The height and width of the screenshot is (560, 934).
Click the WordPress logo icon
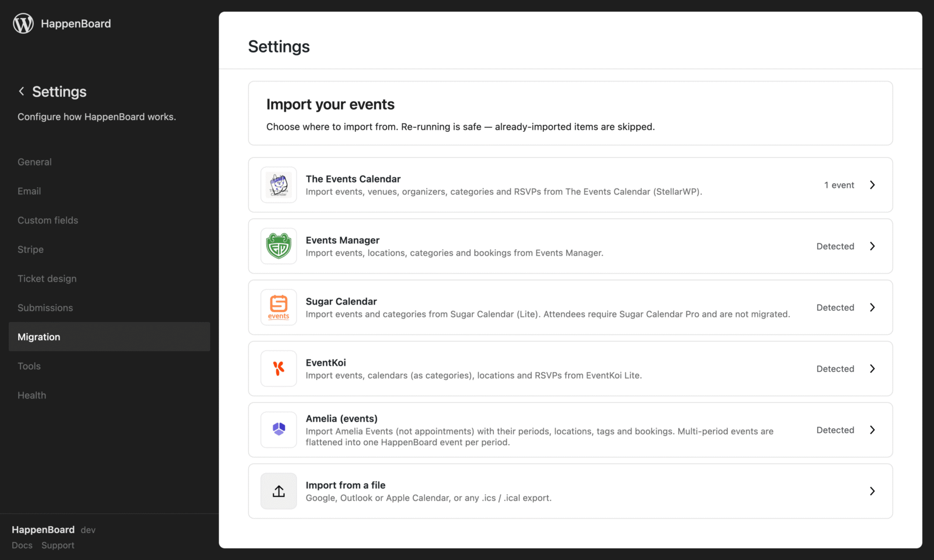(x=23, y=23)
